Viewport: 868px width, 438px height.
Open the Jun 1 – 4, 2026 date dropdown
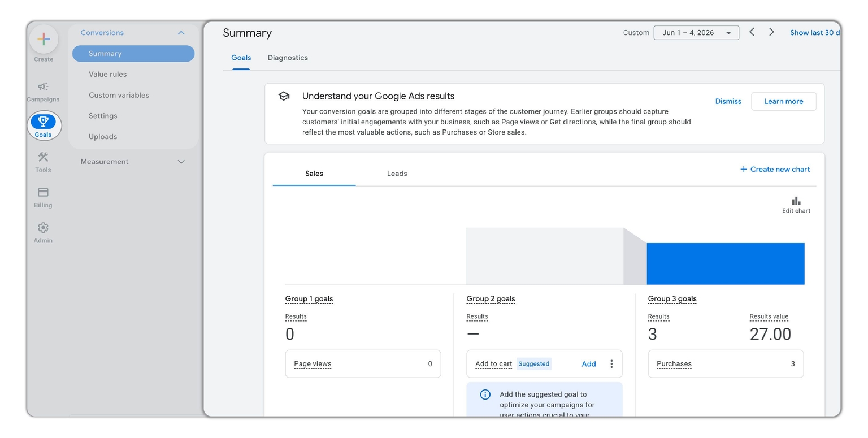[x=696, y=33]
